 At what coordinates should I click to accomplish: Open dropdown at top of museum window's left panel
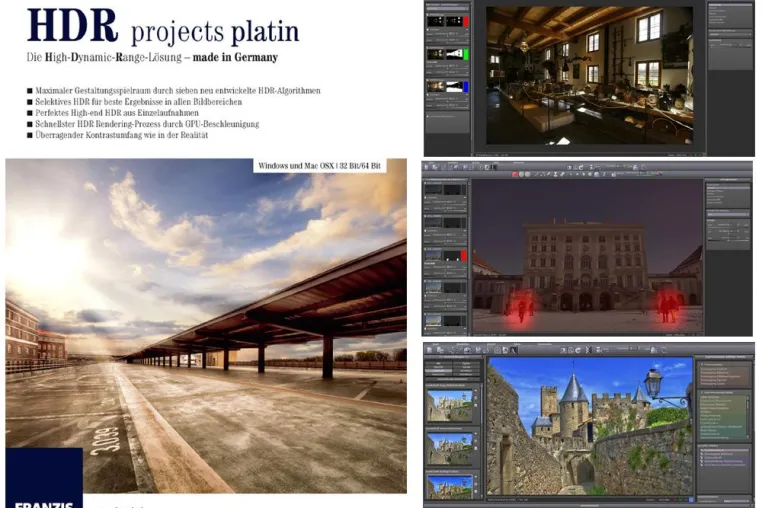pos(447,9)
